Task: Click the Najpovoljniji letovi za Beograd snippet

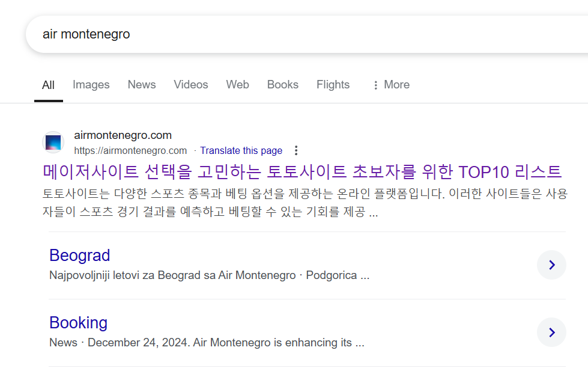Action: coord(209,275)
